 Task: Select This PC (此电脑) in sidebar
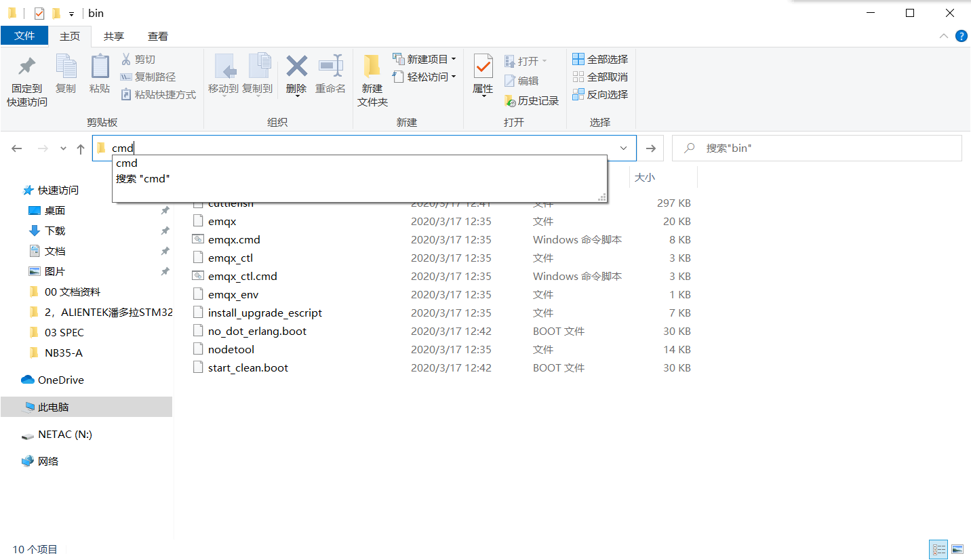[x=86, y=407]
